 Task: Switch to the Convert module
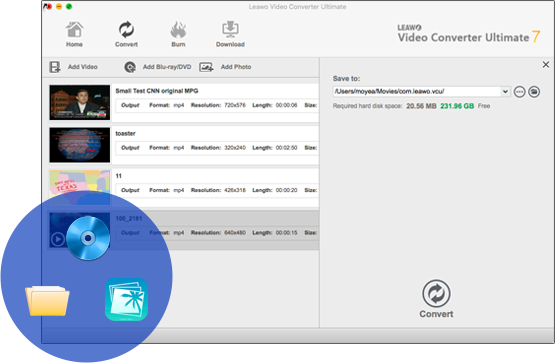[126, 34]
